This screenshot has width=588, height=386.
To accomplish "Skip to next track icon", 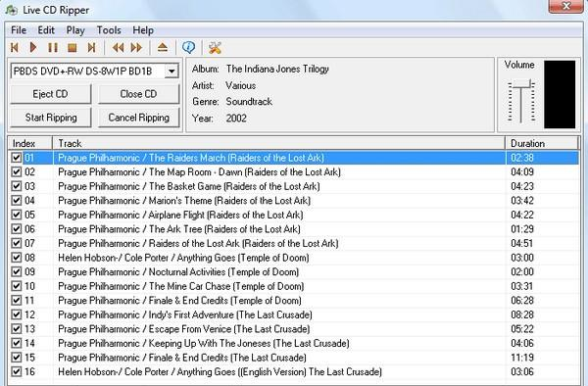I will click(91, 48).
